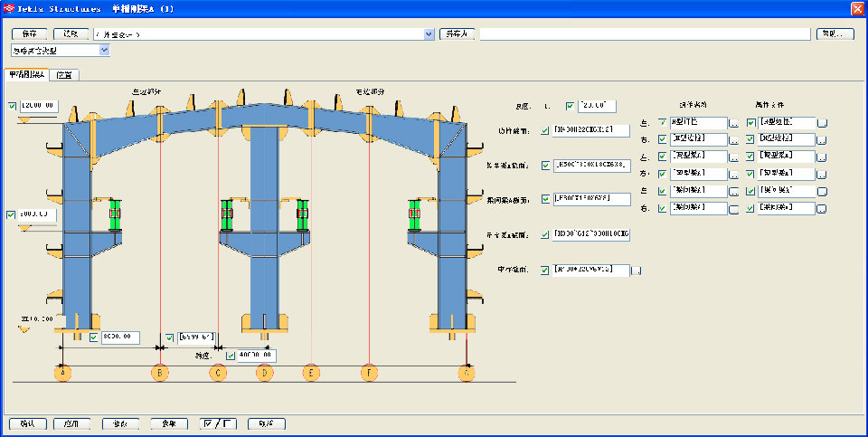Toggle checkbox next to crane elevation field at left

[11, 215]
